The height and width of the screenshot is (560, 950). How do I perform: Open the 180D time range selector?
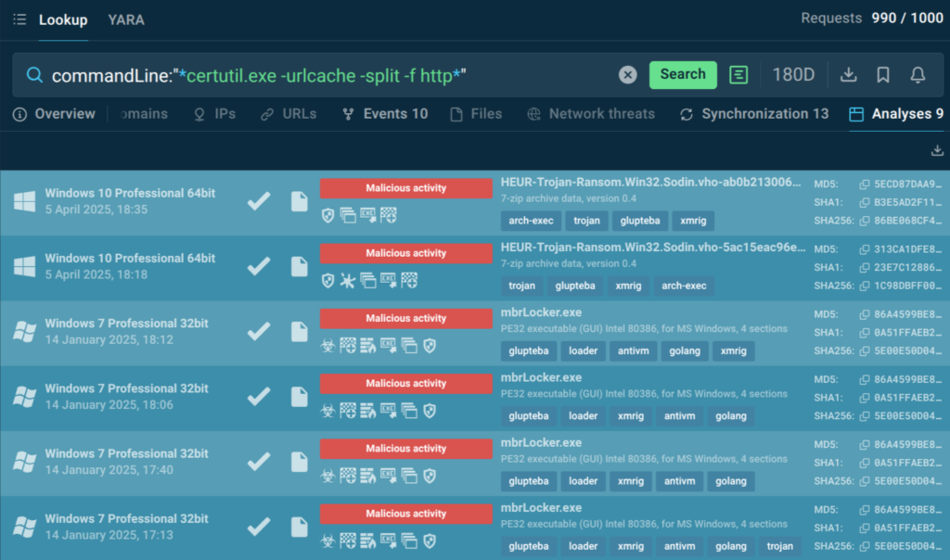[793, 75]
